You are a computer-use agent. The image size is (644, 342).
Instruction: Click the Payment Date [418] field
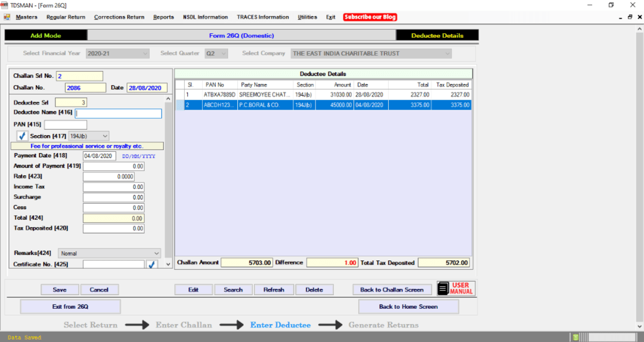100,156
